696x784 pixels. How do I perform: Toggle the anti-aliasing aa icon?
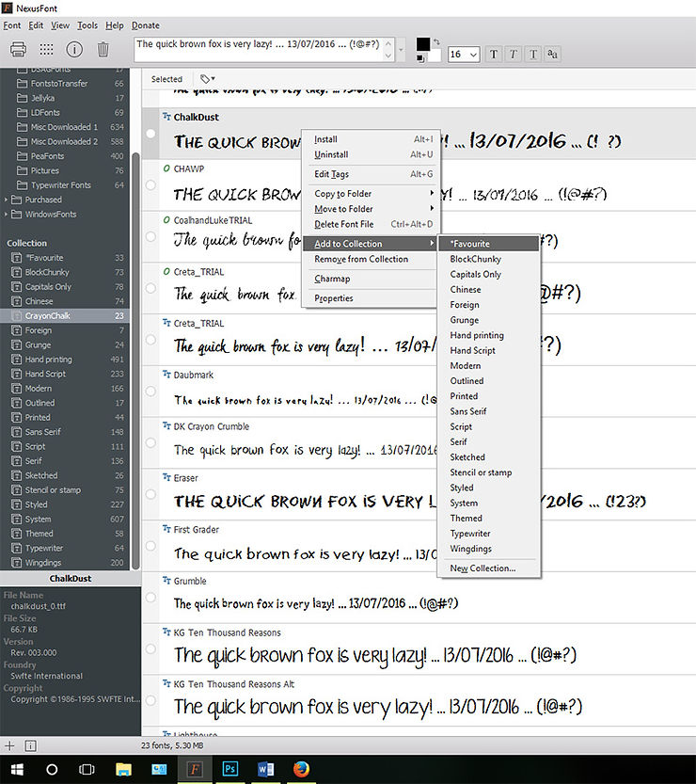pos(552,54)
